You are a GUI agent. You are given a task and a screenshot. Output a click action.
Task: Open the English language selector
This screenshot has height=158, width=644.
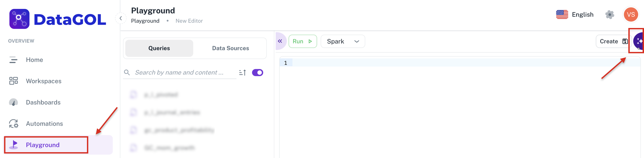pos(575,14)
